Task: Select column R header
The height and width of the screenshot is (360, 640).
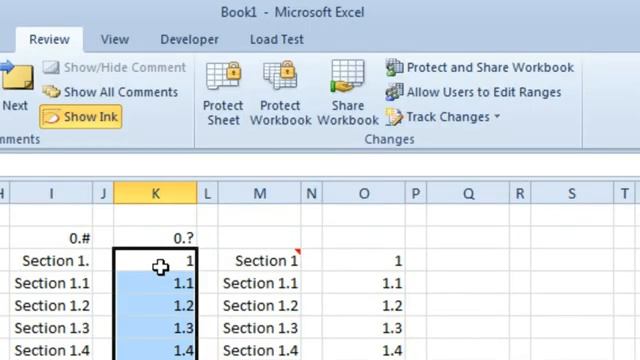Action: pos(520,193)
